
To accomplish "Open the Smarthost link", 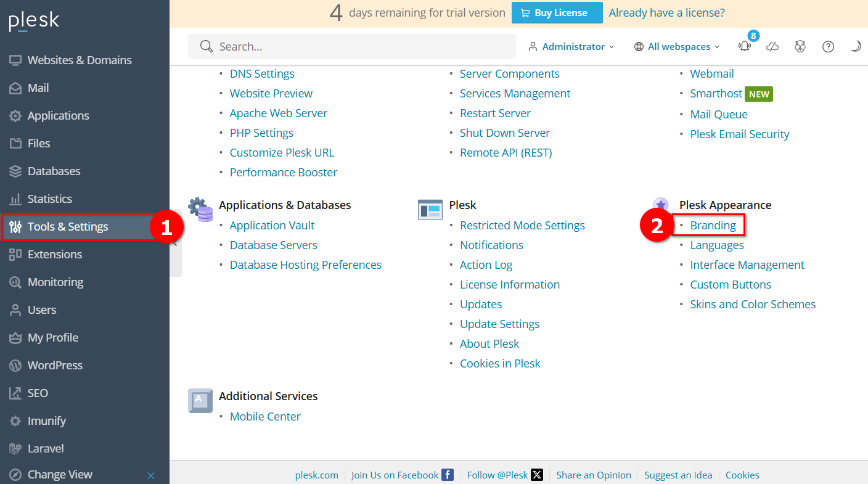I will click(716, 94).
